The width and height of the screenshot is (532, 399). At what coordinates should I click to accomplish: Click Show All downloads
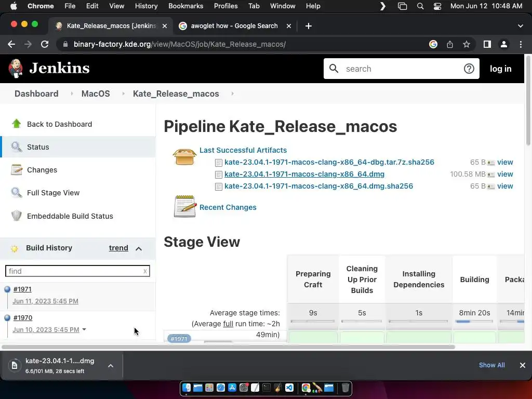(491, 365)
